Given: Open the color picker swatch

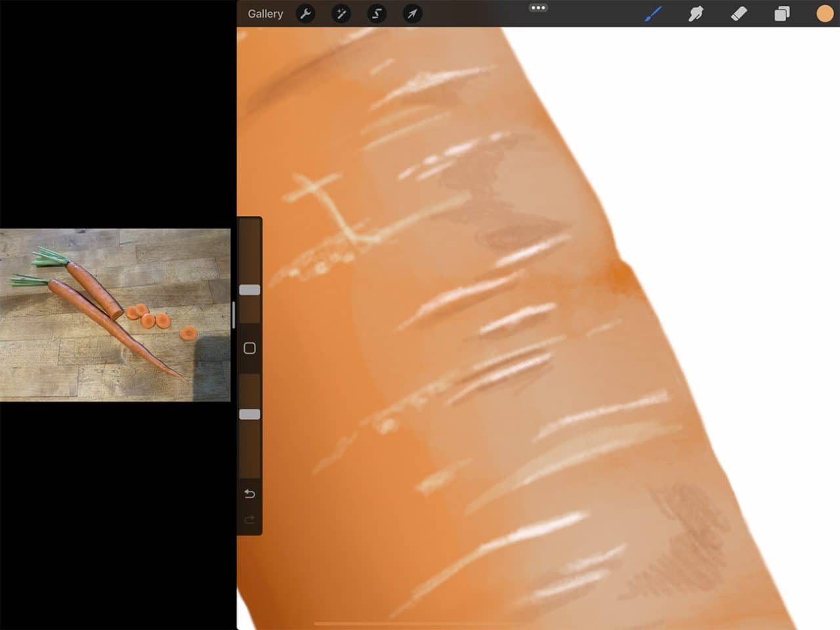Looking at the screenshot, I should (x=824, y=13).
